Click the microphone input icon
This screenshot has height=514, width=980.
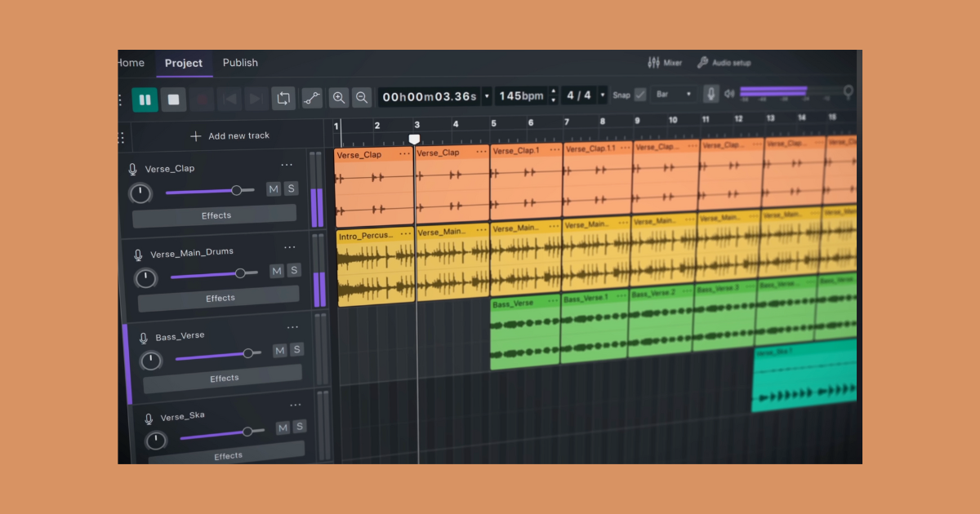pyautogui.click(x=710, y=95)
